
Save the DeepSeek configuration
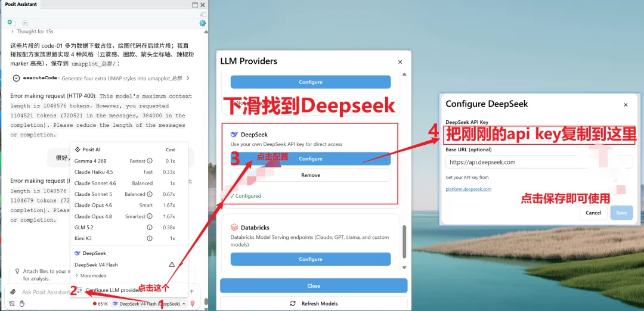pos(621,213)
